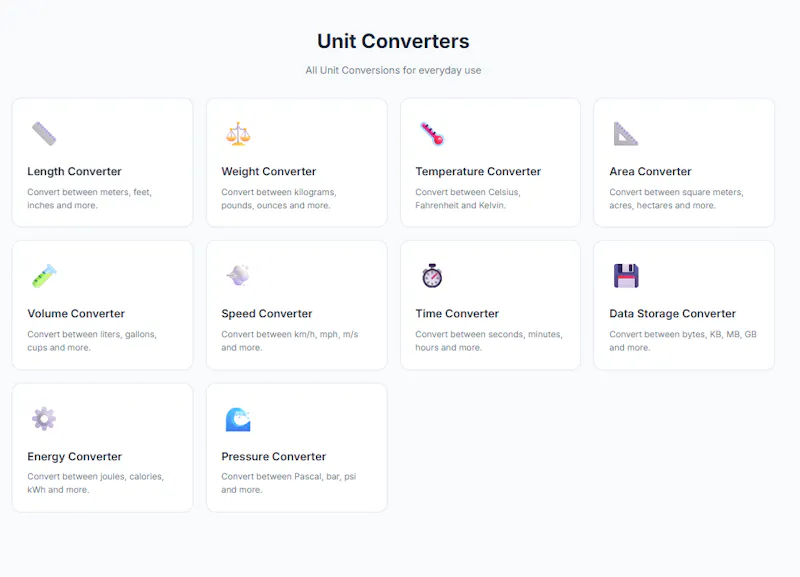Open the Volume Converter title link
The image size is (800, 577).
coord(76,314)
